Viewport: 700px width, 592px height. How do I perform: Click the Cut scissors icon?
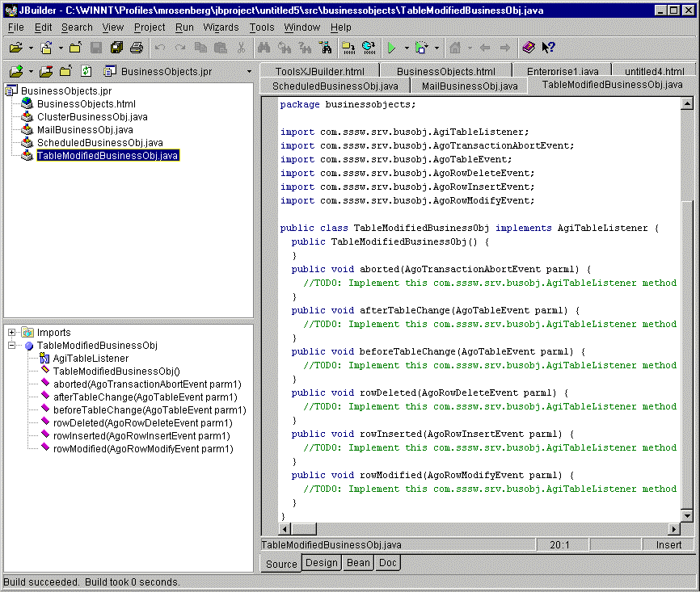click(x=241, y=48)
